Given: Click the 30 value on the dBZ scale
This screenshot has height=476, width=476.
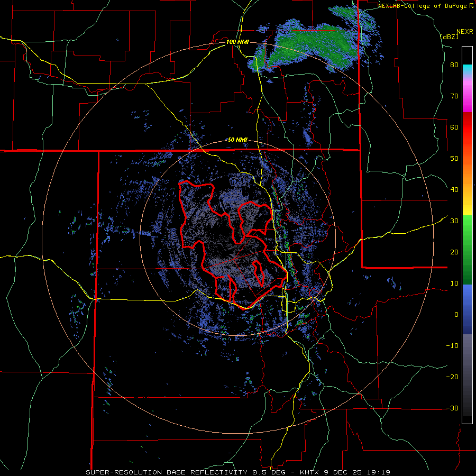Looking at the screenshot, I should [454, 221].
